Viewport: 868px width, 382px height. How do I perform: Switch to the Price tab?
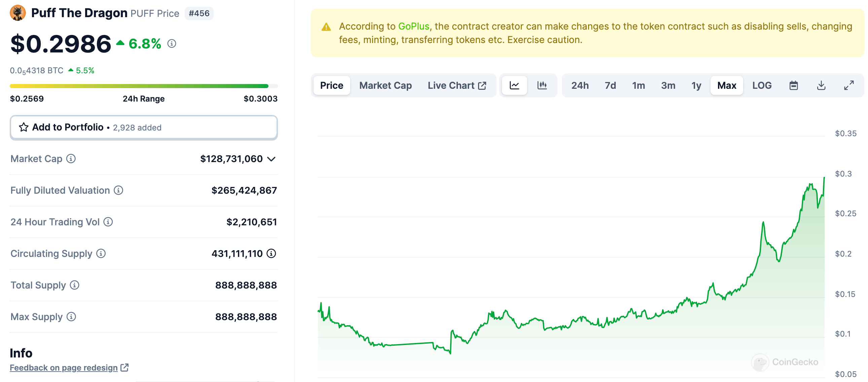point(332,85)
